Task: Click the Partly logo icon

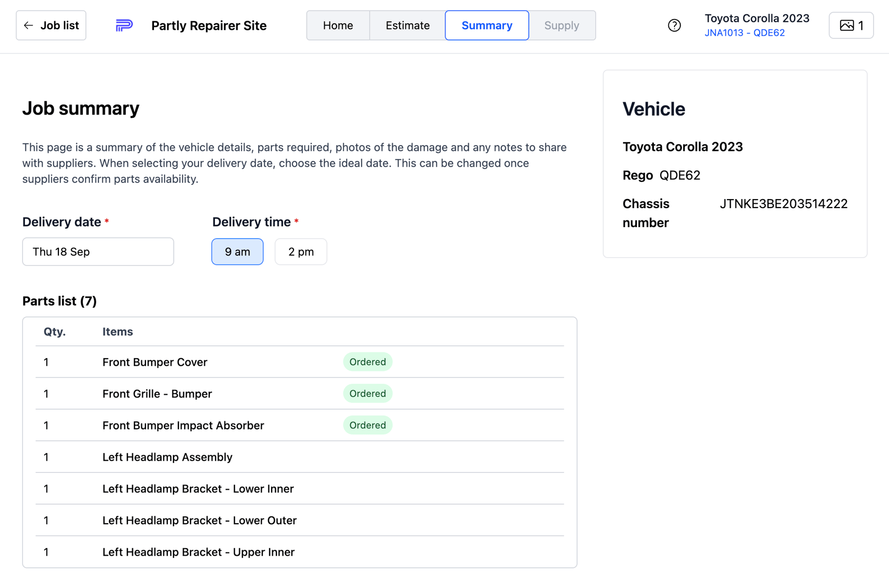Action: pyautogui.click(x=123, y=25)
